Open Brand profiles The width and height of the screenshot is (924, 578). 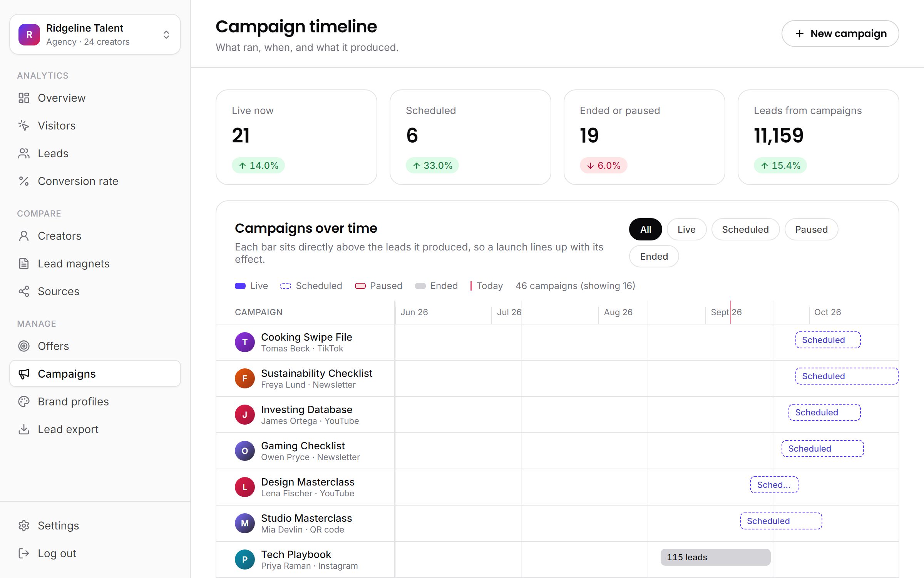(95, 402)
